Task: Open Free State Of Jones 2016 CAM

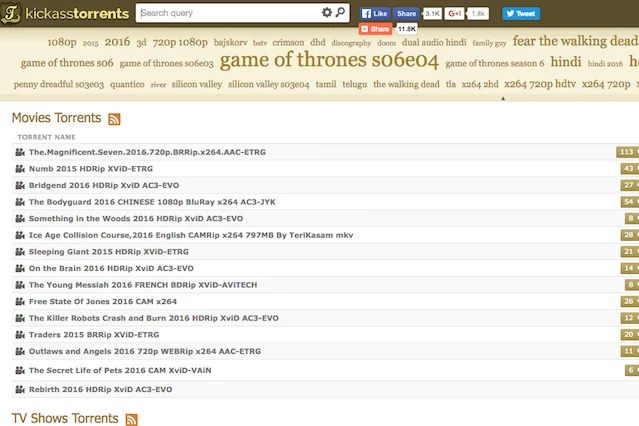Action: (x=103, y=302)
